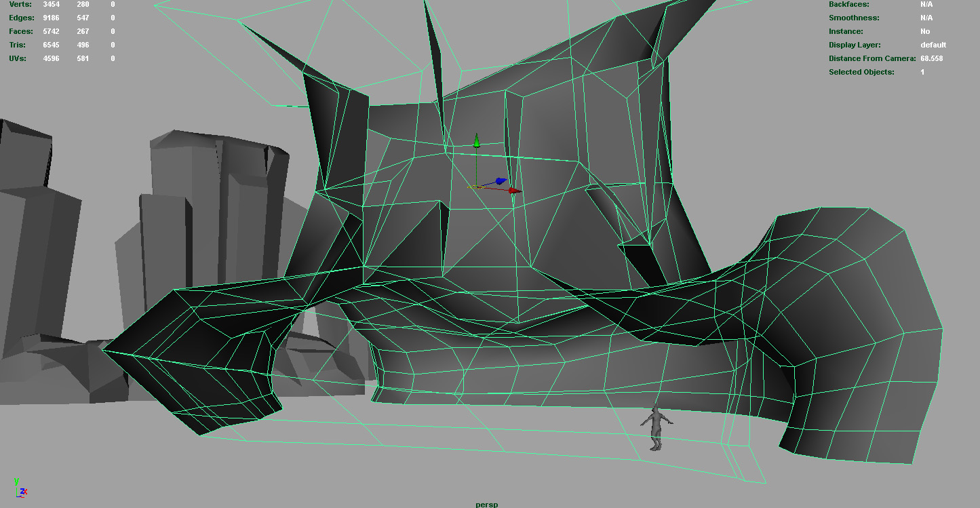The width and height of the screenshot is (980, 508).
Task: Click the Instance value No
Action: [x=925, y=31]
